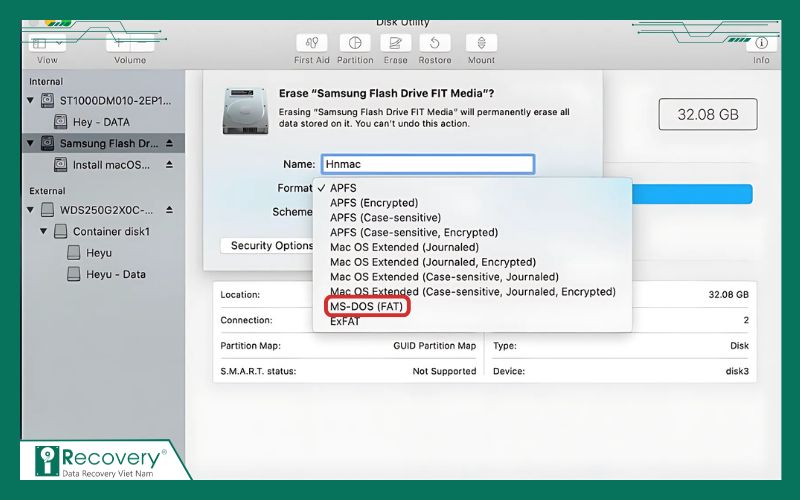Click the Security Options button
The image size is (800, 500).
pos(271,246)
